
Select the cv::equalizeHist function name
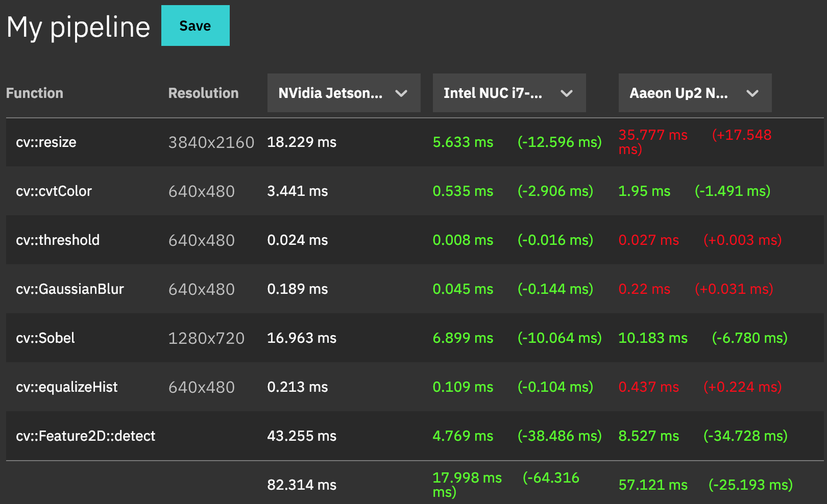tap(66, 387)
